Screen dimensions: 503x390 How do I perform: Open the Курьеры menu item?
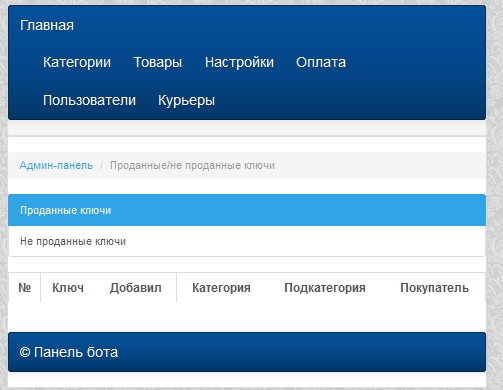[186, 100]
